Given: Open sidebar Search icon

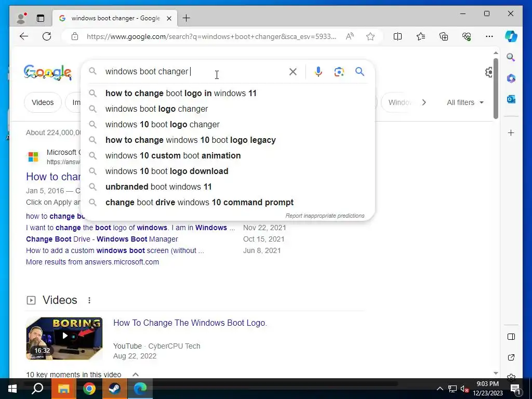Looking at the screenshot, I should pyautogui.click(x=511, y=57).
